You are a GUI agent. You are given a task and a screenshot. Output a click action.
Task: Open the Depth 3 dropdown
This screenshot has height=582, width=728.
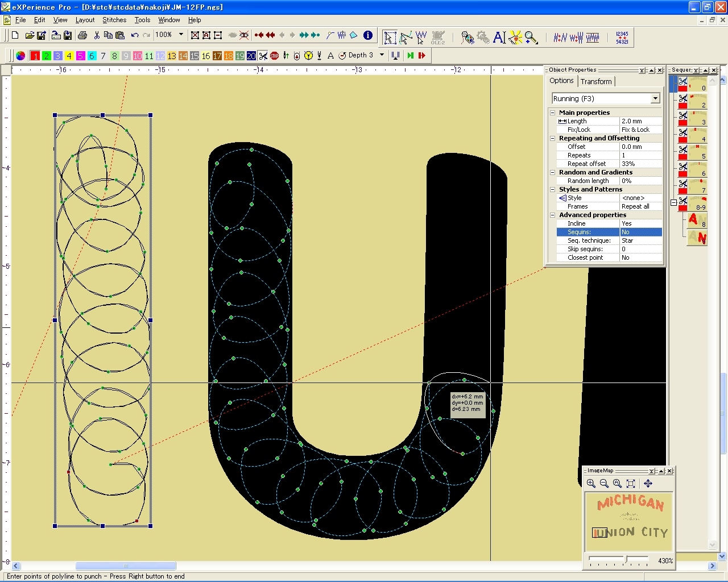[x=382, y=55]
